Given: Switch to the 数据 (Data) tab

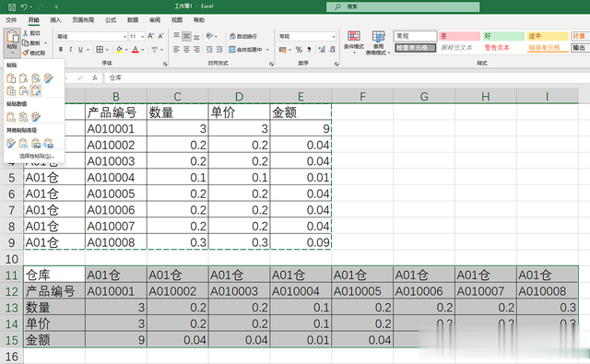Looking at the screenshot, I should point(133,20).
